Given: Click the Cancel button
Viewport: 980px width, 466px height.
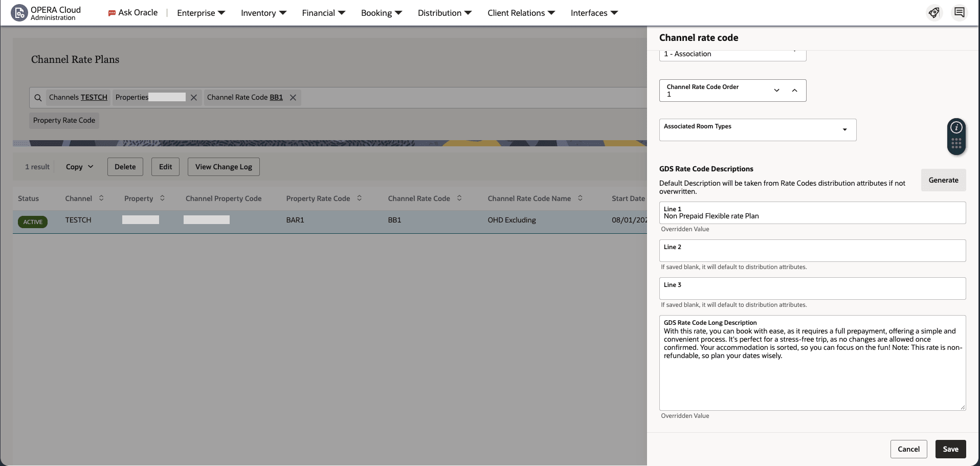Looking at the screenshot, I should tap(908, 449).
